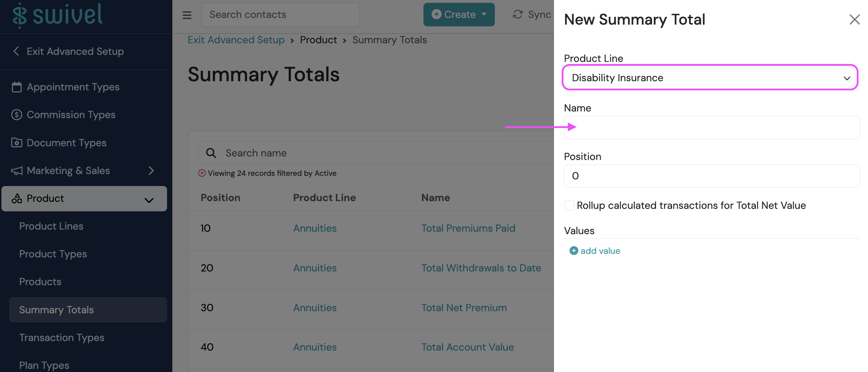Open Product Lines in sidebar
This screenshot has width=868, height=372.
coord(51,226)
